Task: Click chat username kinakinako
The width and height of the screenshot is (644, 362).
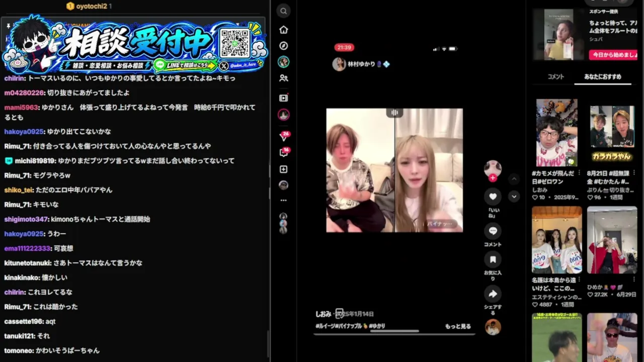Action: [22, 278]
